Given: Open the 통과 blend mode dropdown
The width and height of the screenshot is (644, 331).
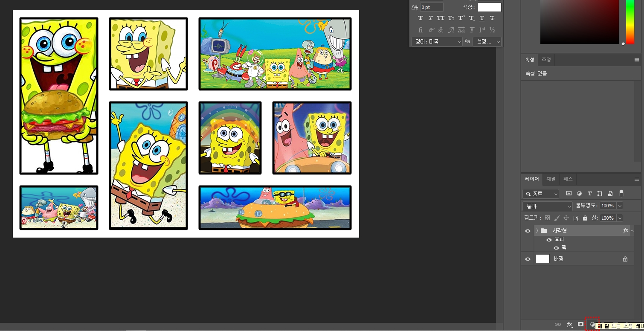Looking at the screenshot, I should click(x=548, y=206).
